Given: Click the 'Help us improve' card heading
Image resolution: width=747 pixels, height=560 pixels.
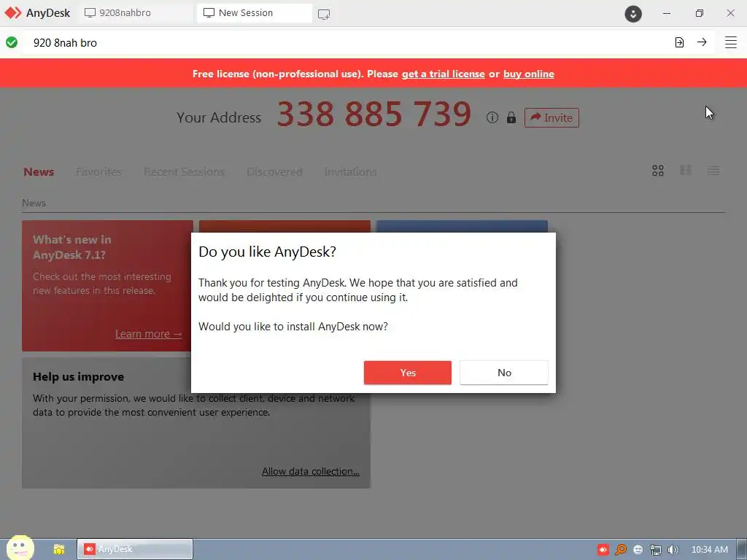Looking at the screenshot, I should coord(78,377).
